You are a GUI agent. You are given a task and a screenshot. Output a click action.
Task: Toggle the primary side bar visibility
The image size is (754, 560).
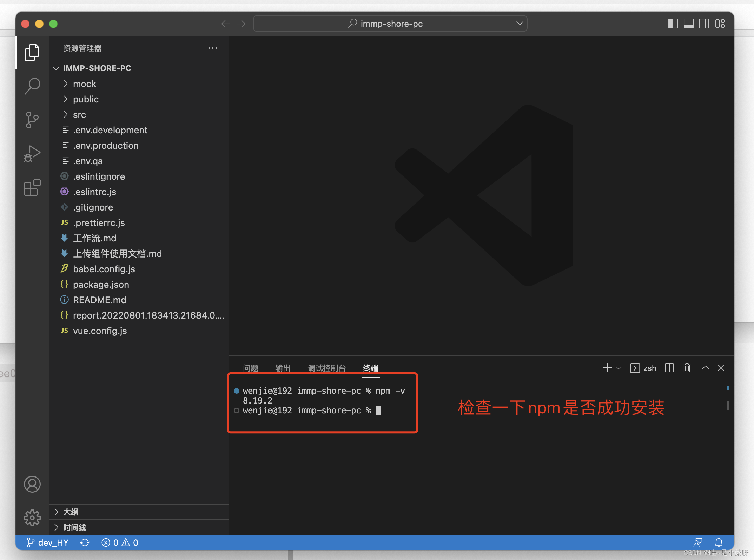[673, 24]
